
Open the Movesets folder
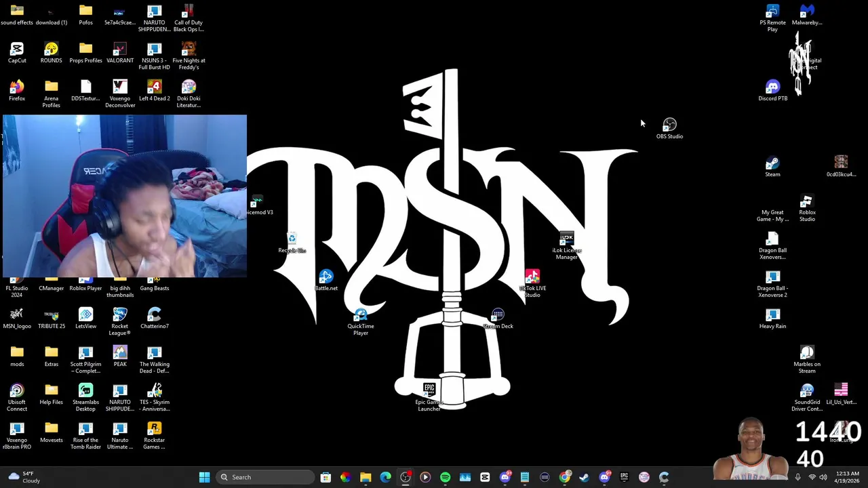coord(52,432)
